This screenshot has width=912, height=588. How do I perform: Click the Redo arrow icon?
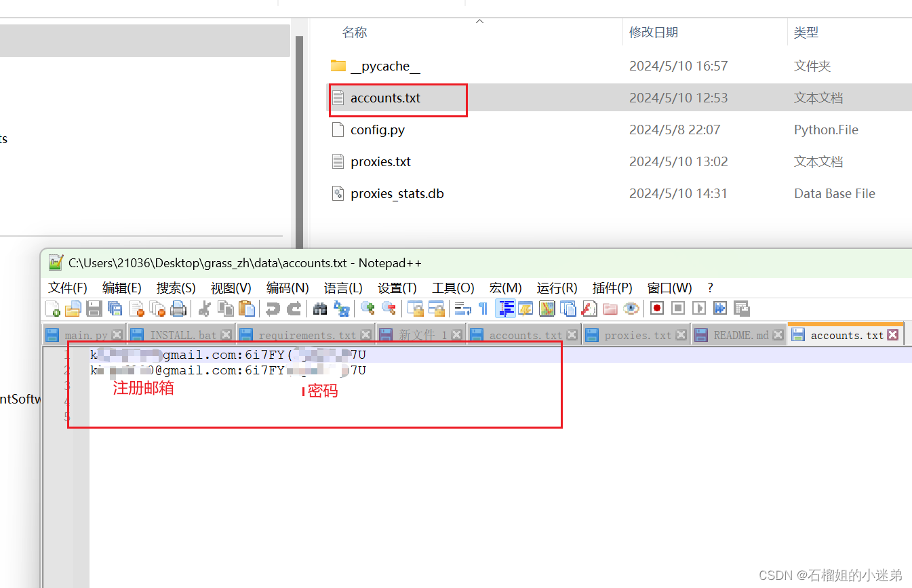(294, 309)
